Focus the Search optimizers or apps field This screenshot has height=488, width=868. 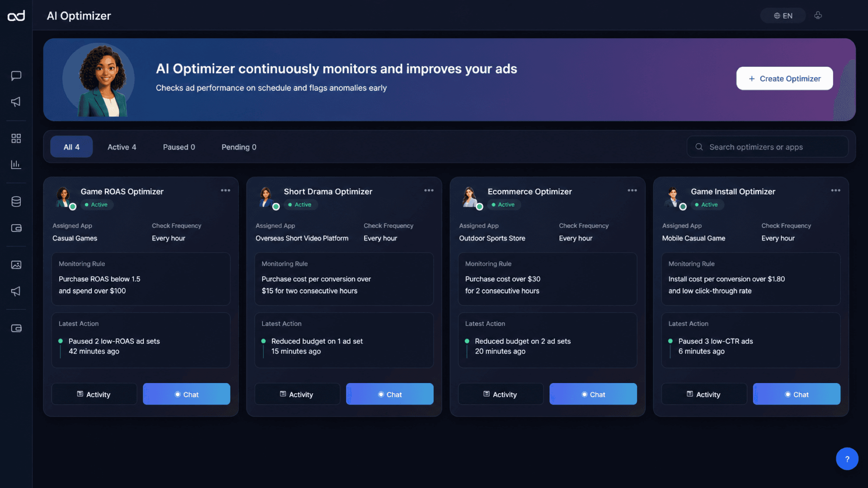click(x=768, y=147)
